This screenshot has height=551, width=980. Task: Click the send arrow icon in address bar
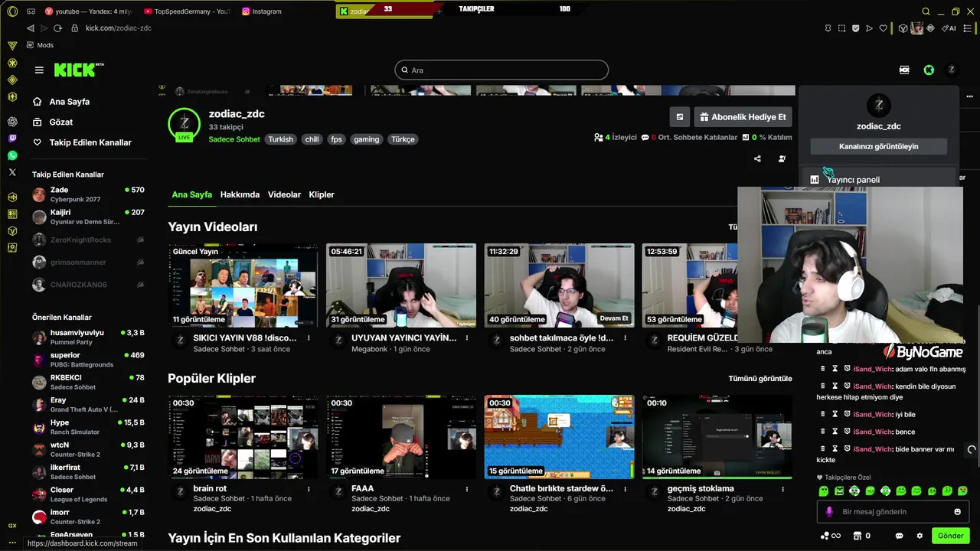869,28
